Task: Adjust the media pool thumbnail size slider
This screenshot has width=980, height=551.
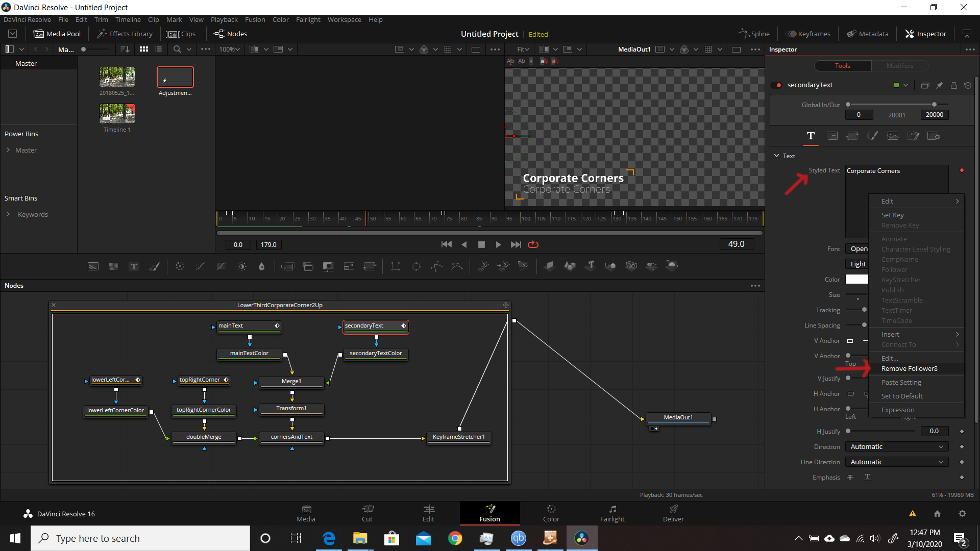Action: pyautogui.click(x=95, y=49)
